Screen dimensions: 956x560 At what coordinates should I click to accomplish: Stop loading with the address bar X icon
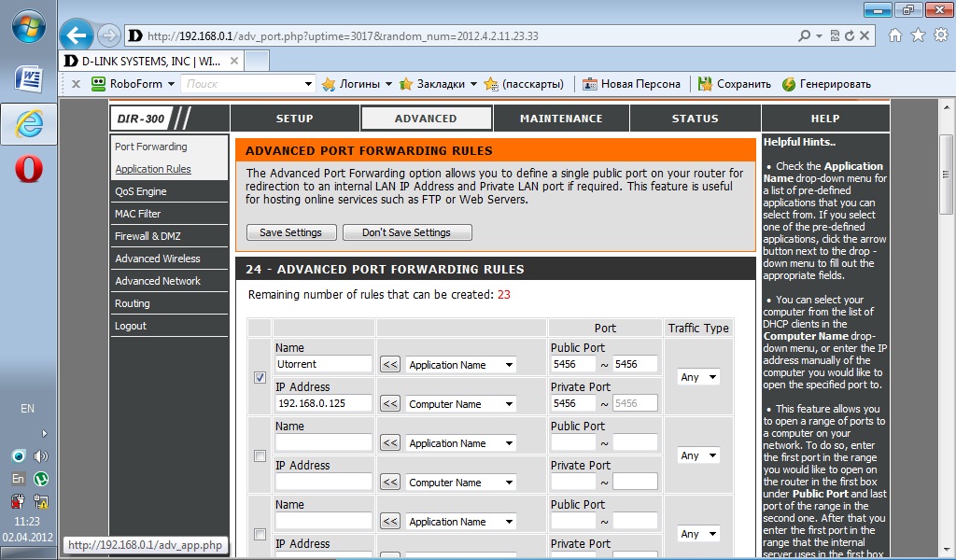click(x=865, y=36)
